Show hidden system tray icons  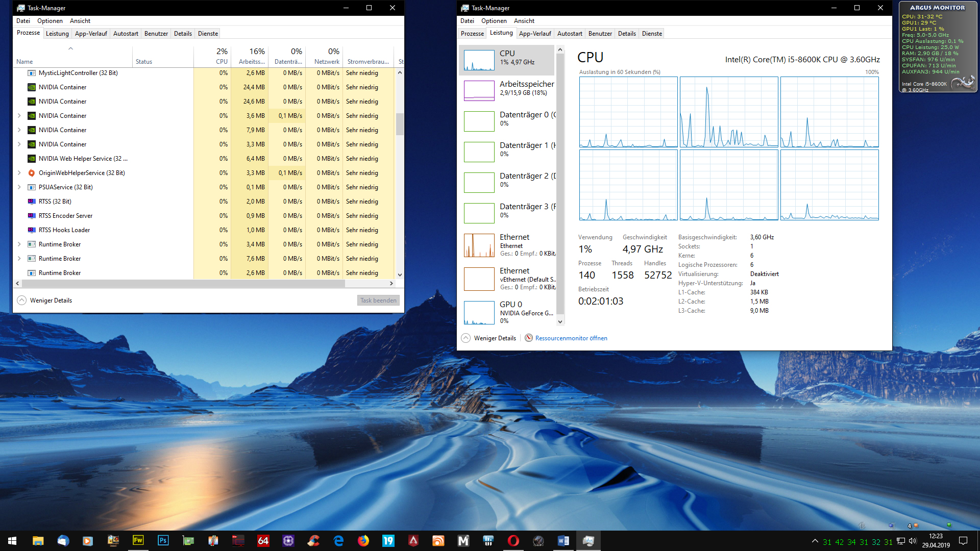815,541
